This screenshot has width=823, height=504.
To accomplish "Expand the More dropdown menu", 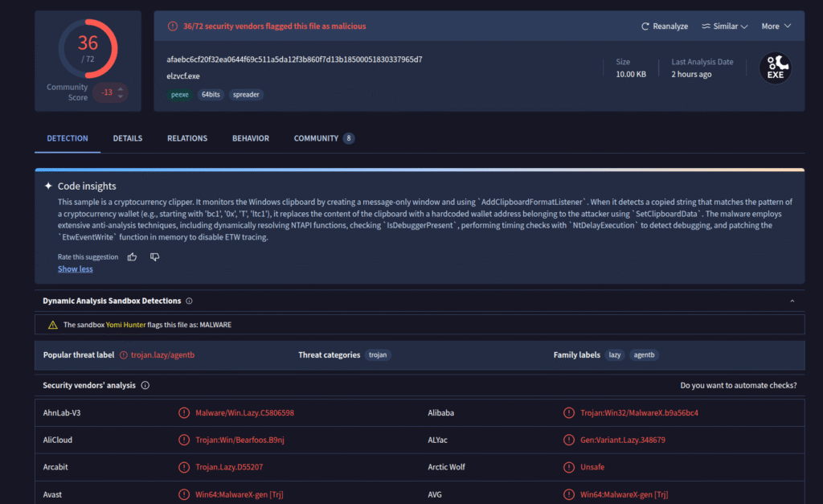I will [x=776, y=27].
